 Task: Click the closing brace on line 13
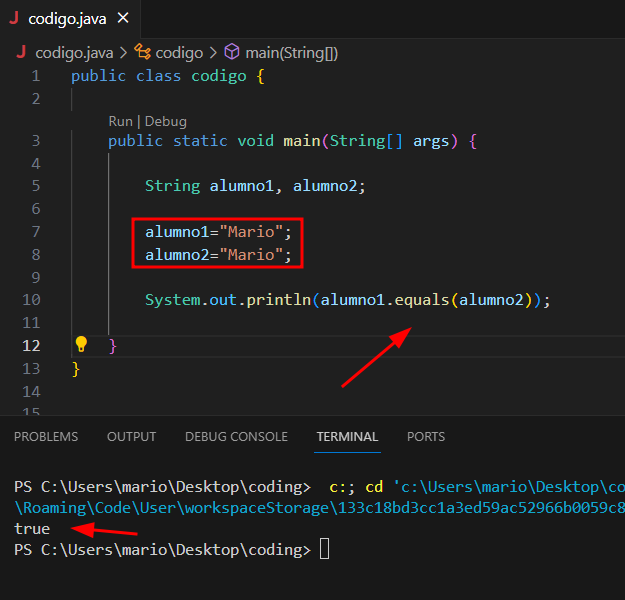[x=76, y=369]
